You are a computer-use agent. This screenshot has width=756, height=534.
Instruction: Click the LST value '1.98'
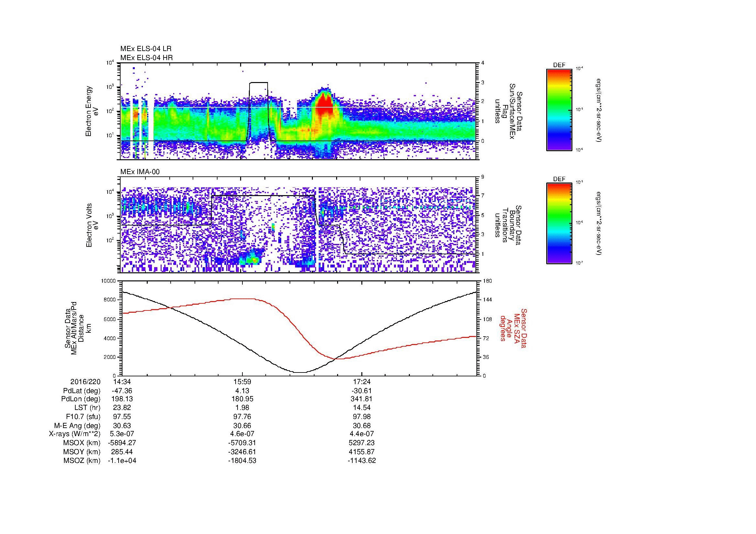(x=242, y=408)
